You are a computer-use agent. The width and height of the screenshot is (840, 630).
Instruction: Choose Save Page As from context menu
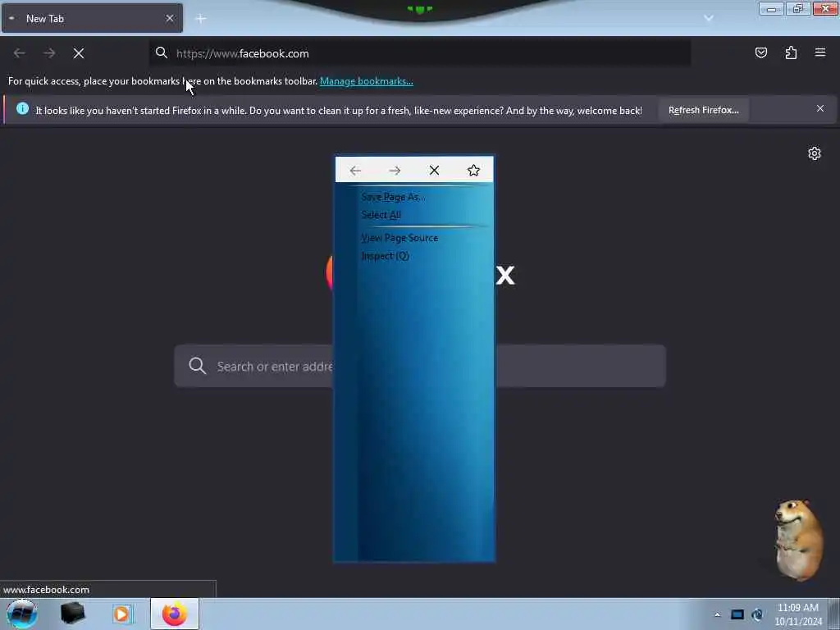(393, 197)
